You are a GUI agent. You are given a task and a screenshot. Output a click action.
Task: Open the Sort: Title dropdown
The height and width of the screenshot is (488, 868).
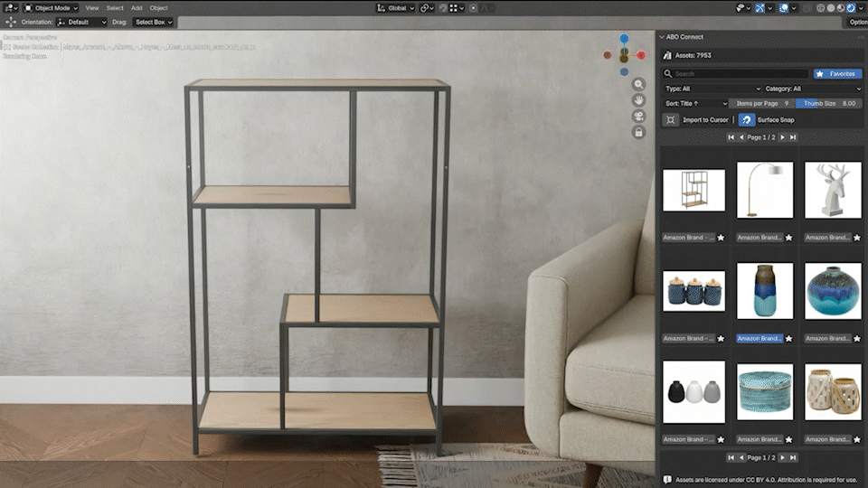tap(695, 103)
